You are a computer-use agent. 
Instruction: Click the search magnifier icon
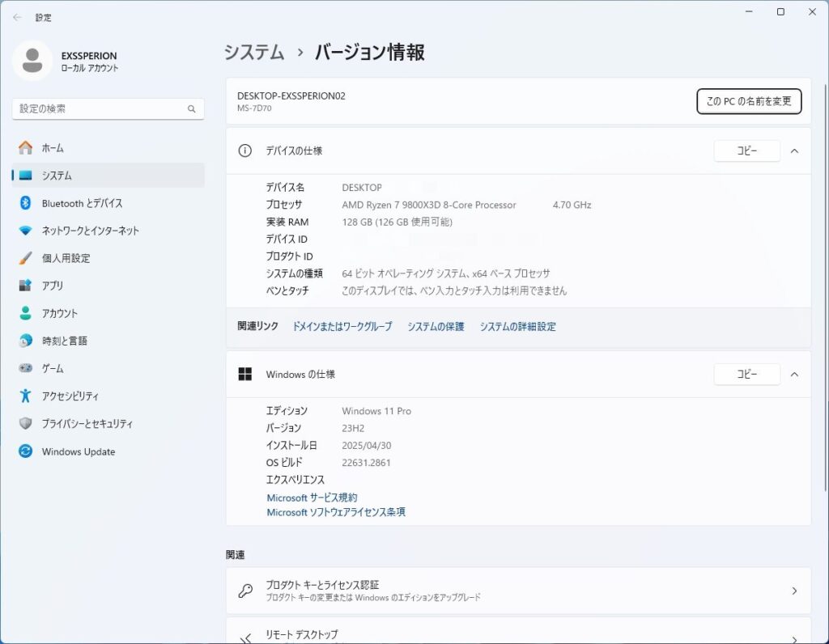(191, 109)
